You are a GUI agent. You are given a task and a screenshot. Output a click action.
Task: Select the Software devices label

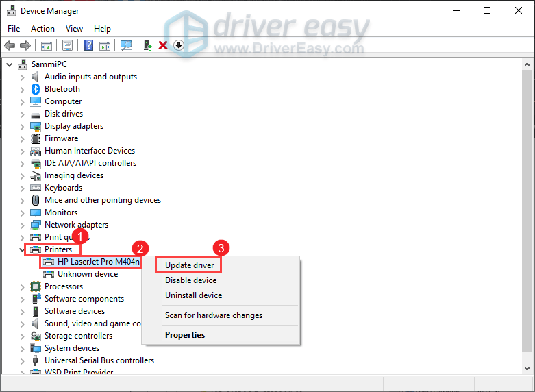pyautogui.click(x=75, y=311)
